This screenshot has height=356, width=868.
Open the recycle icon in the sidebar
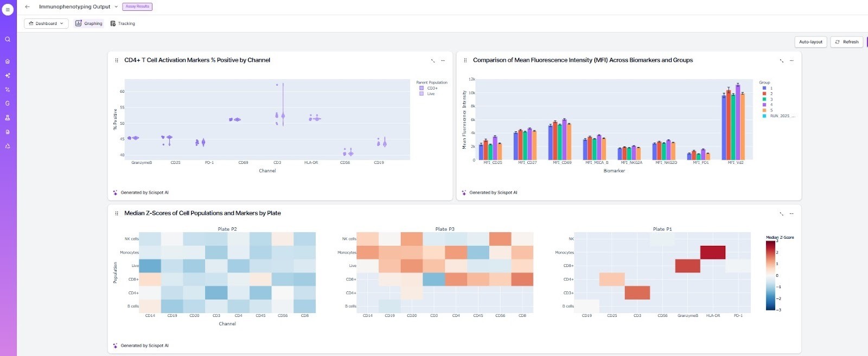pyautogui.click(x=8, y=146)
